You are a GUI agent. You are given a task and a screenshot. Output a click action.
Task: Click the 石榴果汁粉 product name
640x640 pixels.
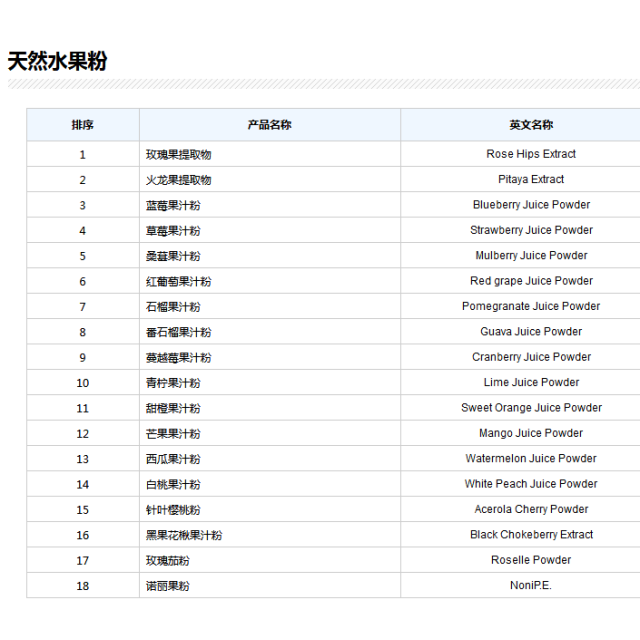click(x=173, y=307)
